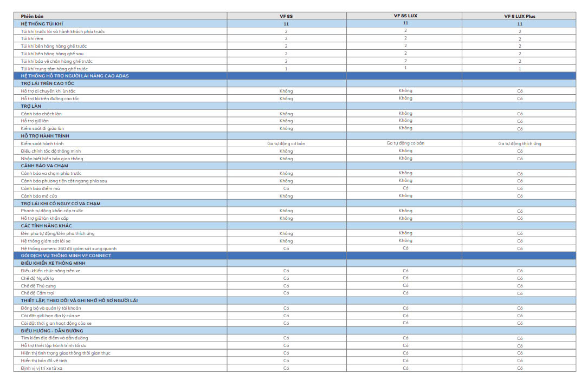Select the 'Chế độ Người lạ' row label
This screenshot has height=380, width=588.
[x=37, y=278]
